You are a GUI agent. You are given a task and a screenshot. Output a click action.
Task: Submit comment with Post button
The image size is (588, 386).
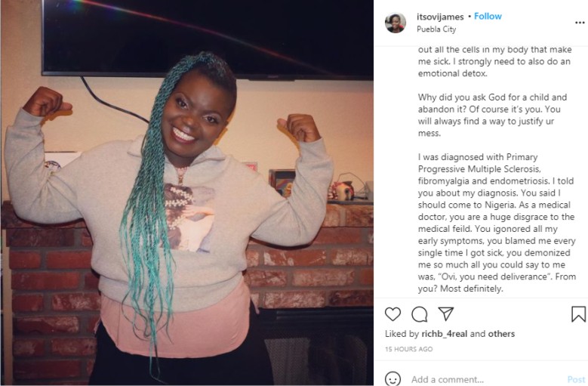point(576,379)
